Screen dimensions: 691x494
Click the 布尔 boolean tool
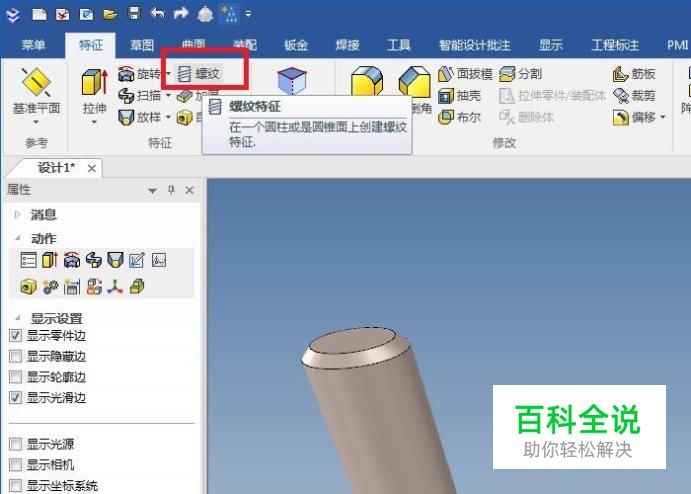tap(459, 117)
